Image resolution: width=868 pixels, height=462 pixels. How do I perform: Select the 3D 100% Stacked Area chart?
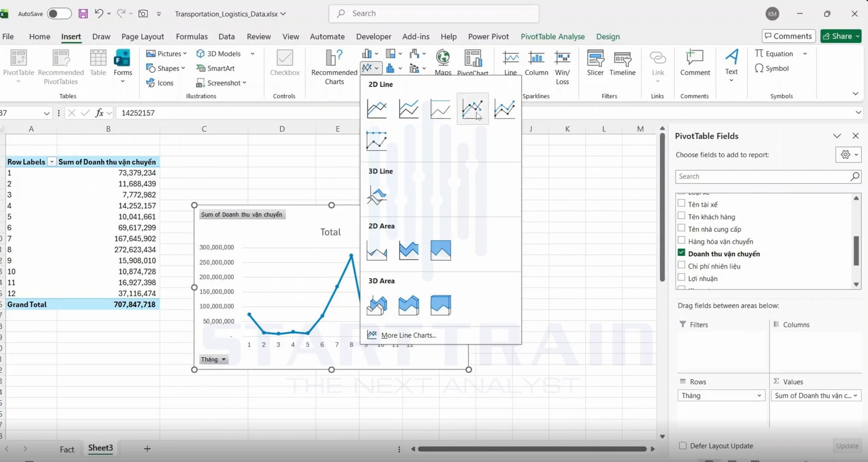440,305
